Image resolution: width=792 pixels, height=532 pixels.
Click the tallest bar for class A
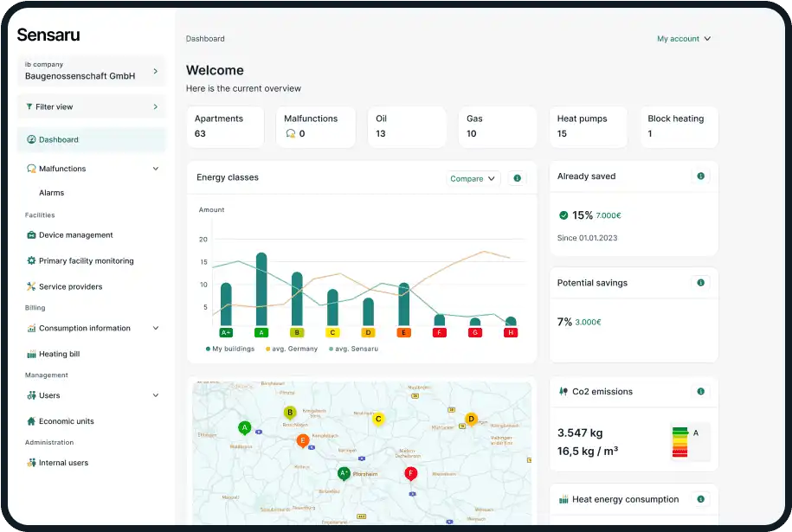tap(261, 290)
